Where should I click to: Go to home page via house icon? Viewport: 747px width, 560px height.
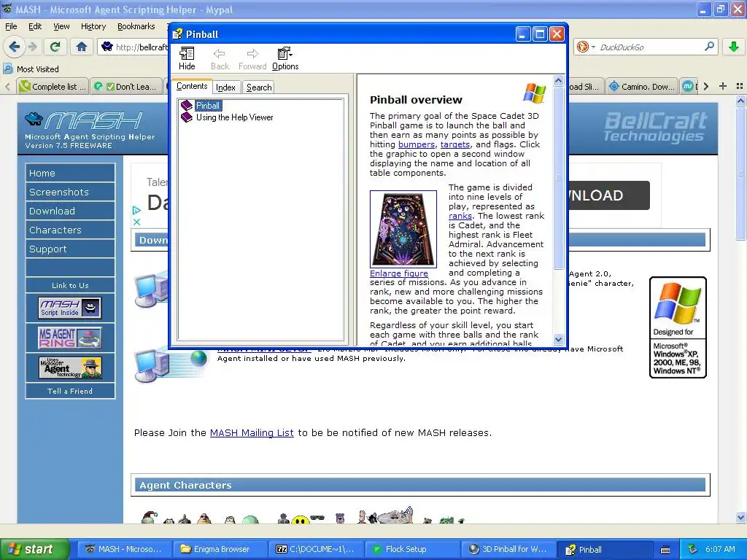coord(82,47)
